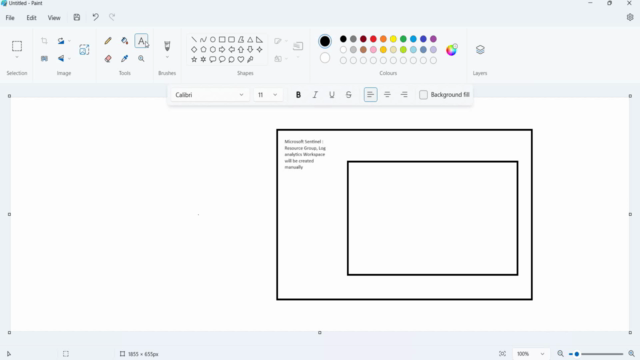Select the Pencil tool
640x360 pixels.
click(108, 41)
